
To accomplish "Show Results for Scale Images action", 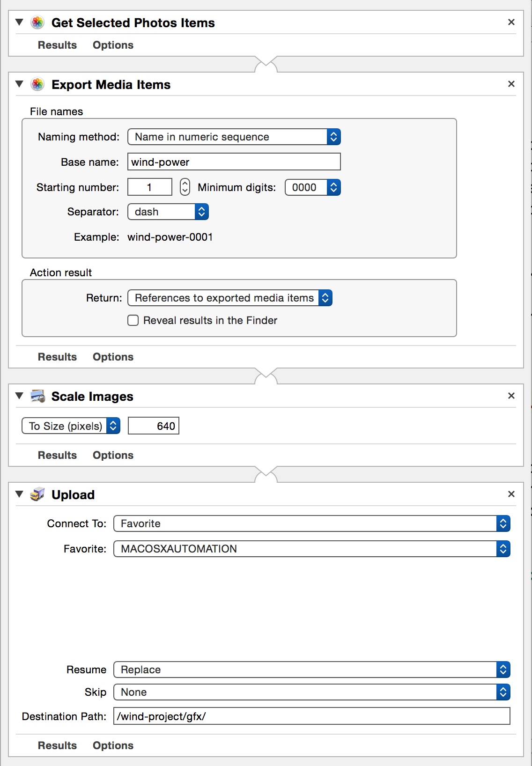I will coord(57,455).
